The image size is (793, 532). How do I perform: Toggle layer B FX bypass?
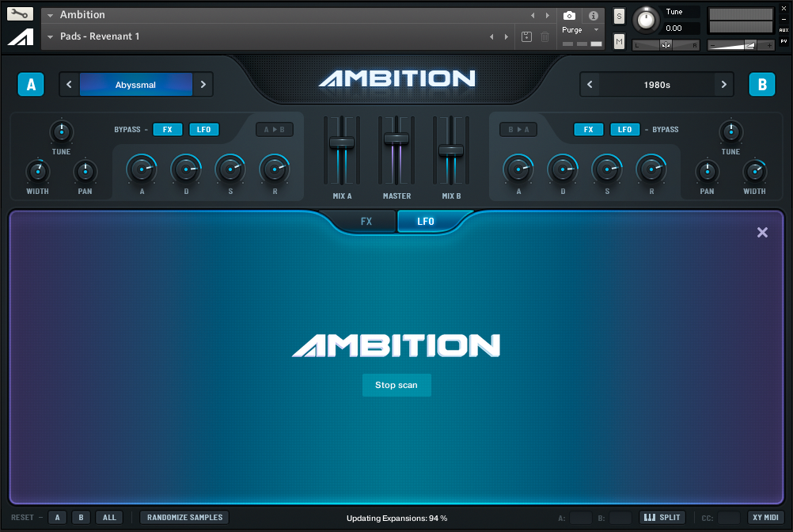coord(588,130)
